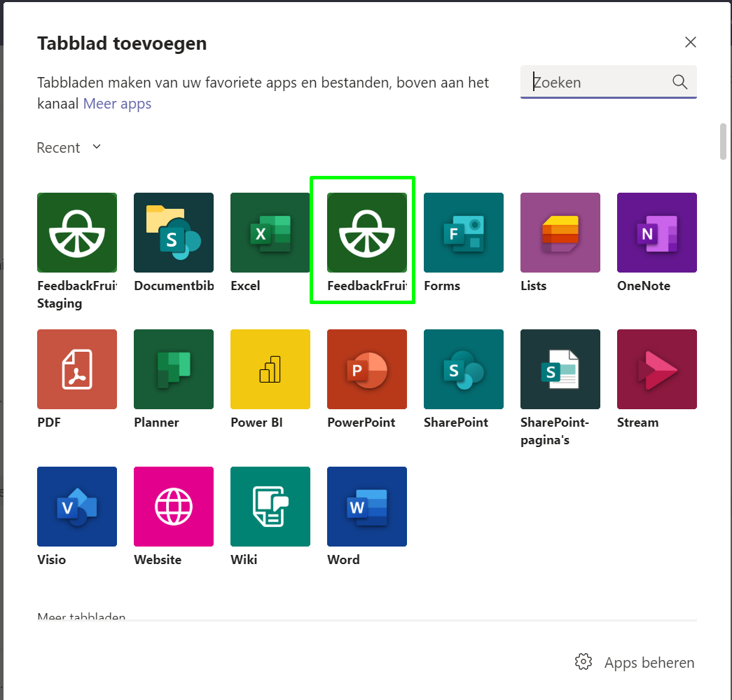The width and height of the screenshot is (732, 700).
Task: Open the Word app icon
Action: pyautogui.click(x=367, y=507)
